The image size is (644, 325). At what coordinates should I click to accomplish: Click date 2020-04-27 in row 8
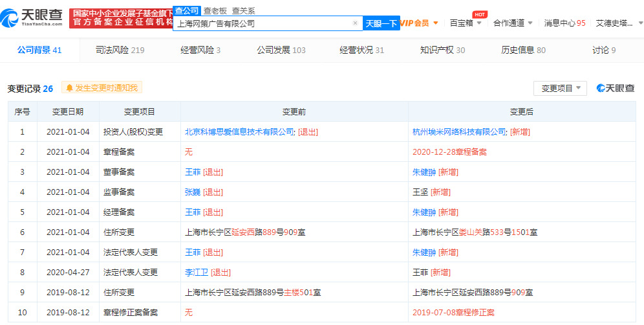coord(68,273)
